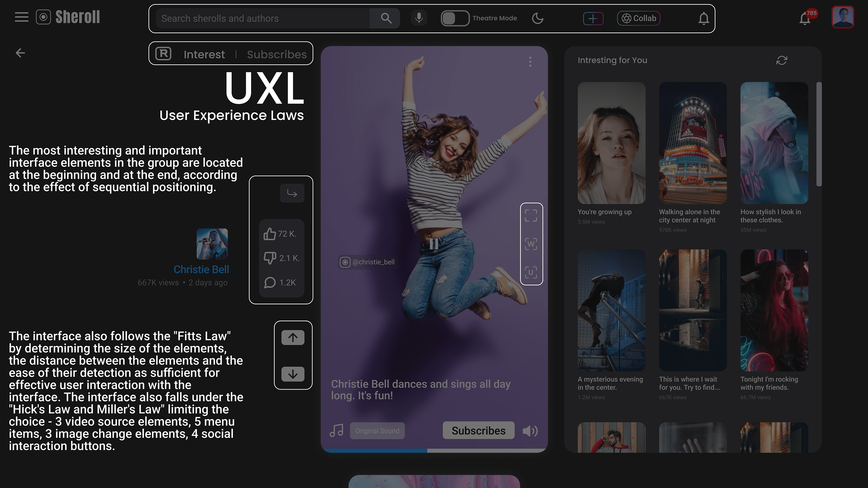Open the hamburger menu
Screen dimensions: 868x488
22,17
